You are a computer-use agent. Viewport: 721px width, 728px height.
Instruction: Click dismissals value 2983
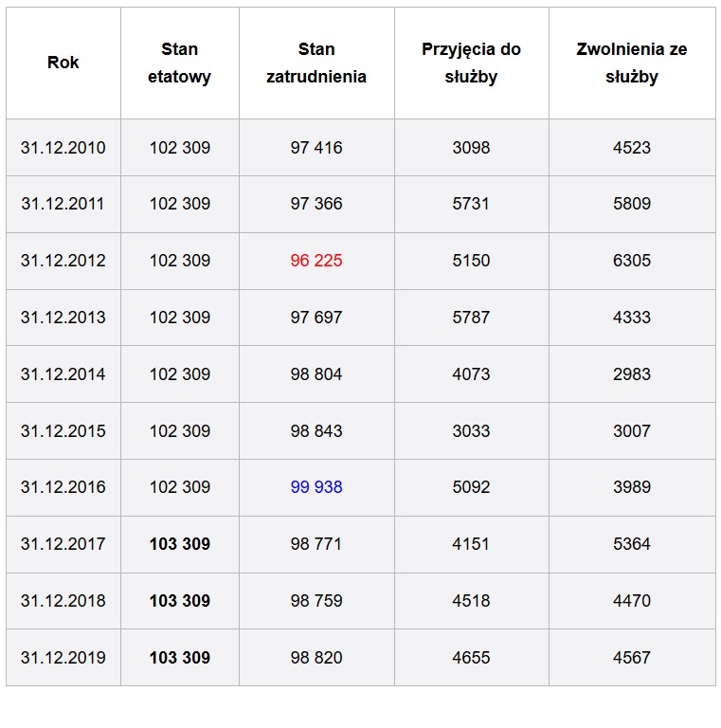pyautogui.click(x=631, y=374)
